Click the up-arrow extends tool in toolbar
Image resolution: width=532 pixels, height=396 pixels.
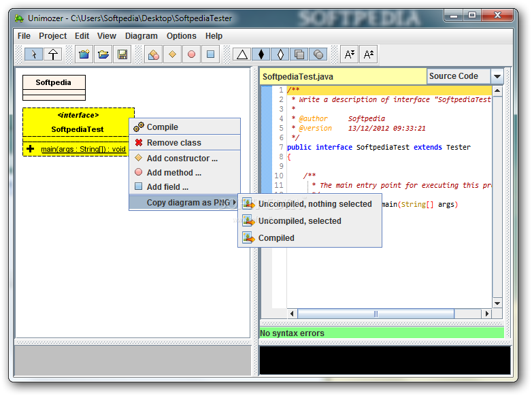click(x=53, y=54)
